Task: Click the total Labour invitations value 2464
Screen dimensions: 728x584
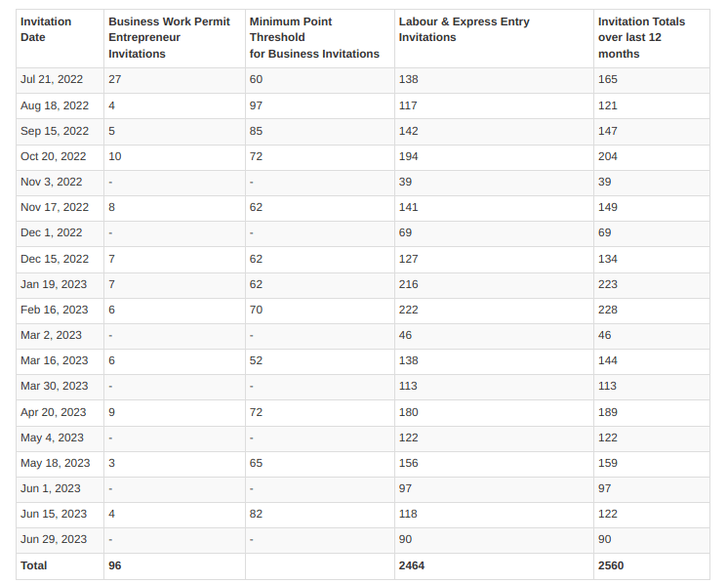Action: pyautogui.click(x=412, y=565)
